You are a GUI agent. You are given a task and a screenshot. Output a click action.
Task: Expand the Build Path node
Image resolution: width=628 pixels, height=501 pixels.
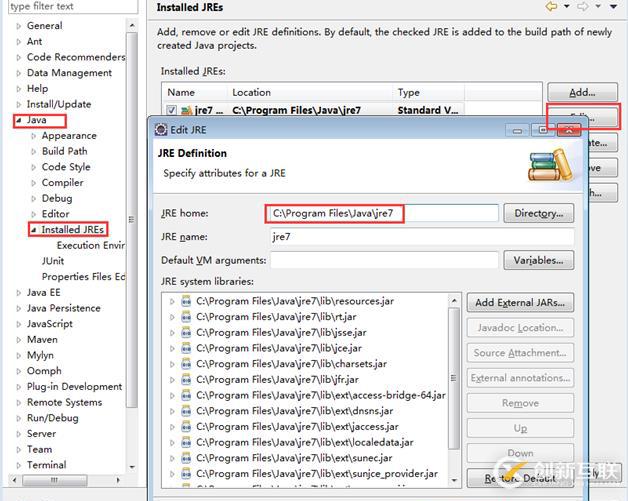click(x=33, y=151)
